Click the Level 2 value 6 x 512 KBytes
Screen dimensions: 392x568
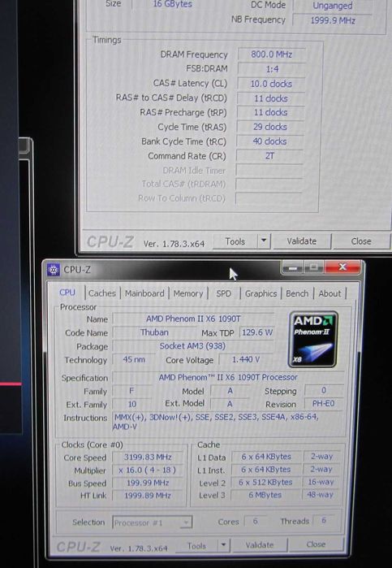(265, 482)
